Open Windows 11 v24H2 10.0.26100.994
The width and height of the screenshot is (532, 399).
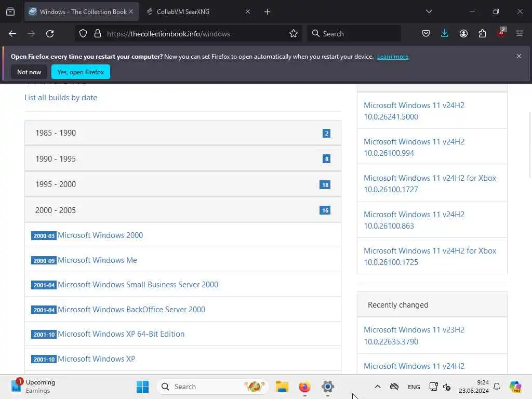(414, 147)
